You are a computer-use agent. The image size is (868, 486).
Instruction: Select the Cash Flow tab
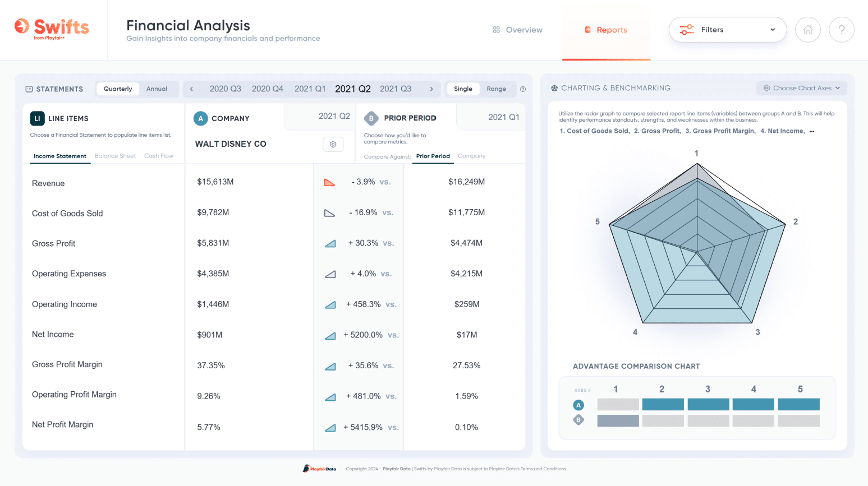[159, 156]
